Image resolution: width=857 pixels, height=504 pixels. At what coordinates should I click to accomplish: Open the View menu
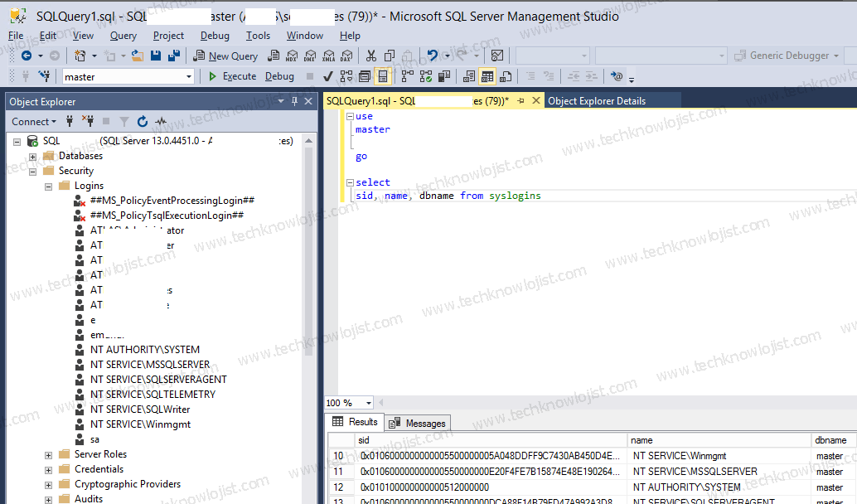point(83,36)
